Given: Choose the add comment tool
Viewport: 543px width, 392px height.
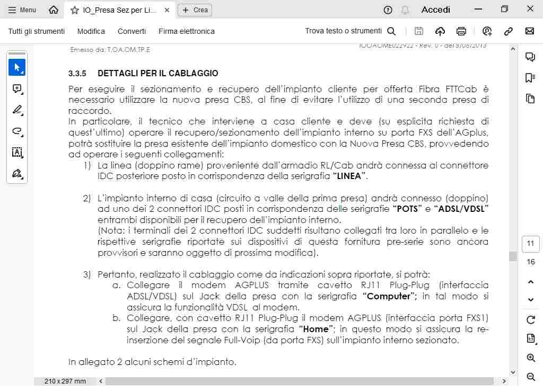Looking at the screenshot, I should point(17,89).
